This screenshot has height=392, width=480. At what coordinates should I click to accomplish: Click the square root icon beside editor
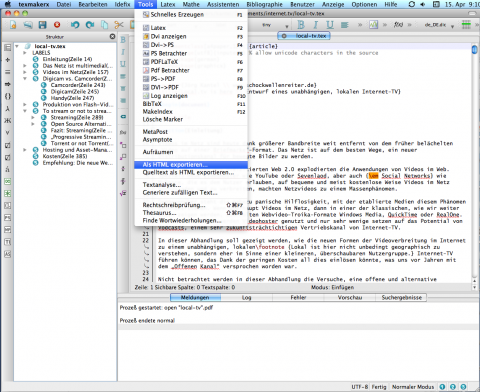123,193
